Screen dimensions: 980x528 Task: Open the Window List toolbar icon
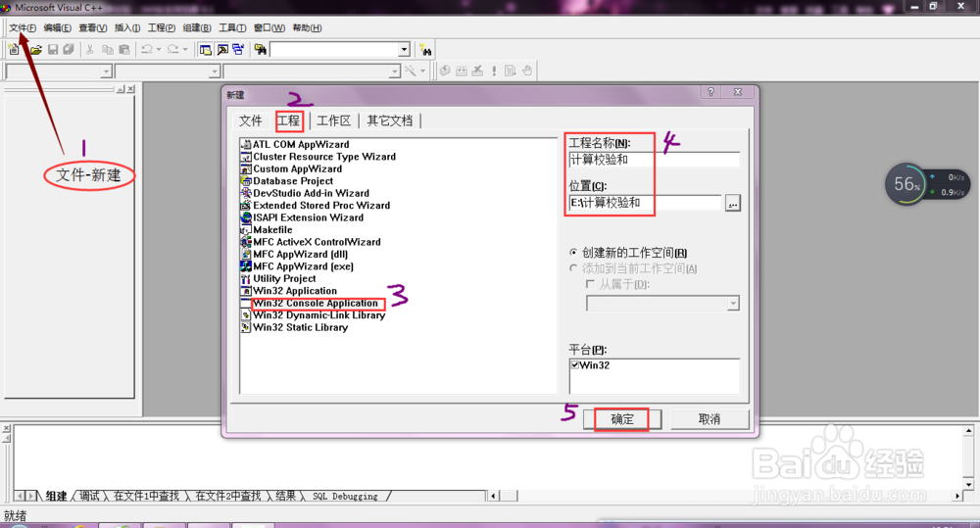pyautogui.click(x=238, y=49)
